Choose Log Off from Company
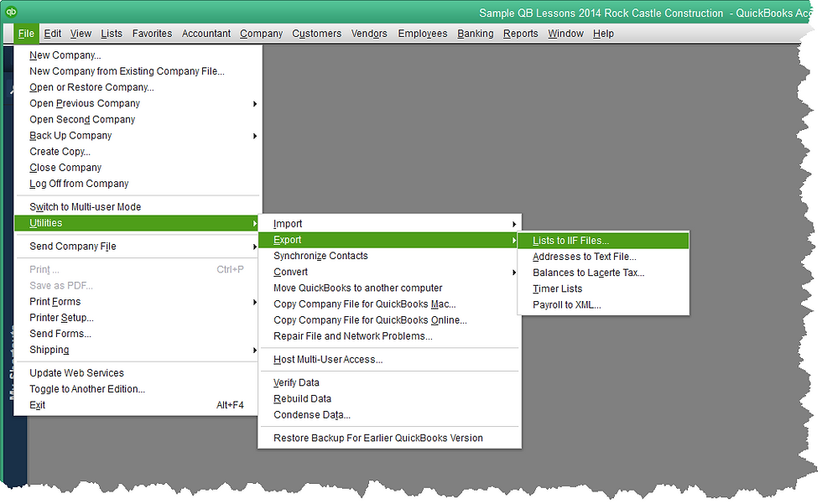This screenshot has height=504, width=822. click(x=138, y=184)
